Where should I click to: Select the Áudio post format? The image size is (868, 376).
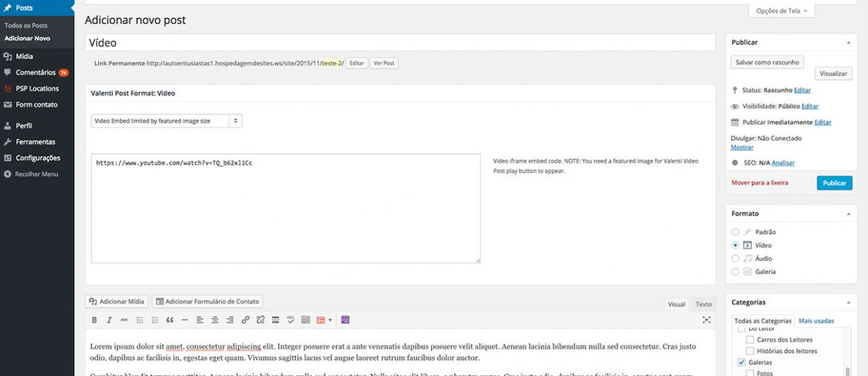pyautogui.click(x=736, y=258)
